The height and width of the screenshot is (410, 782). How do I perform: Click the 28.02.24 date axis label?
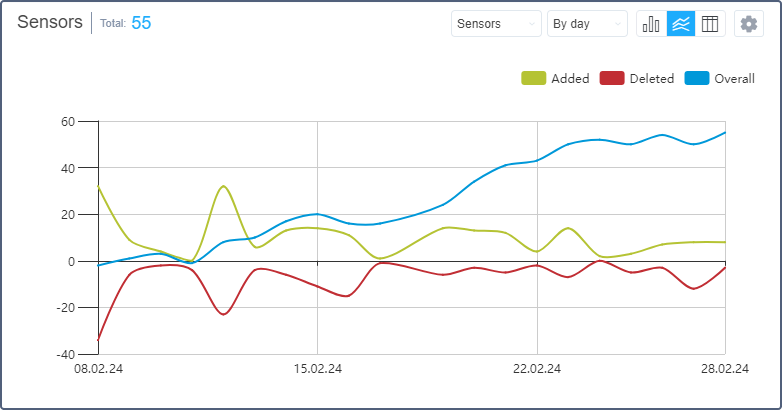(725, 368)
